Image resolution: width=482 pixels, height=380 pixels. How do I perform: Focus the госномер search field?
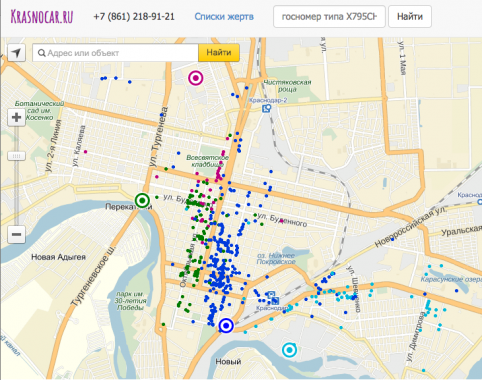point(329,16)
